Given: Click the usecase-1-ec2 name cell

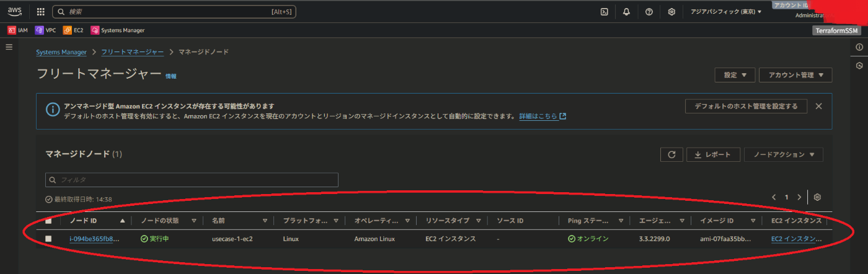Looking at the screenshot, I should pyautogui.click(x=232, y=239).
